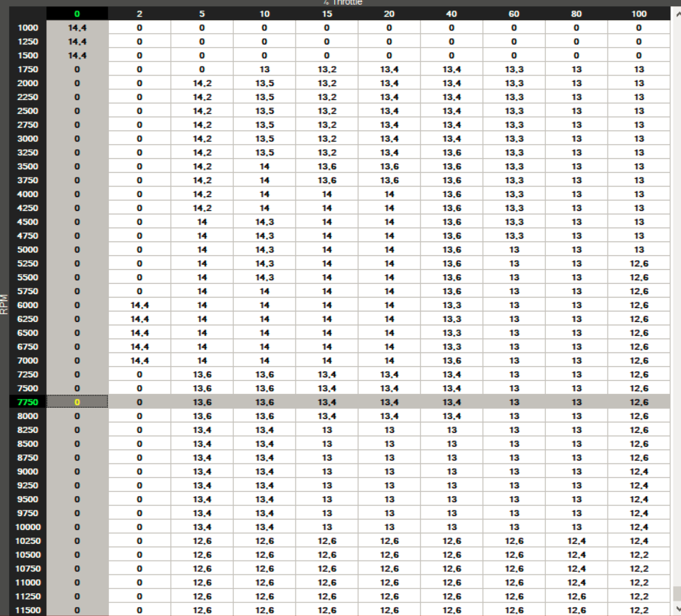Select the 0% throttle column header
The height and width of the screenshot is (616, 681).
[x=77, y=13]
